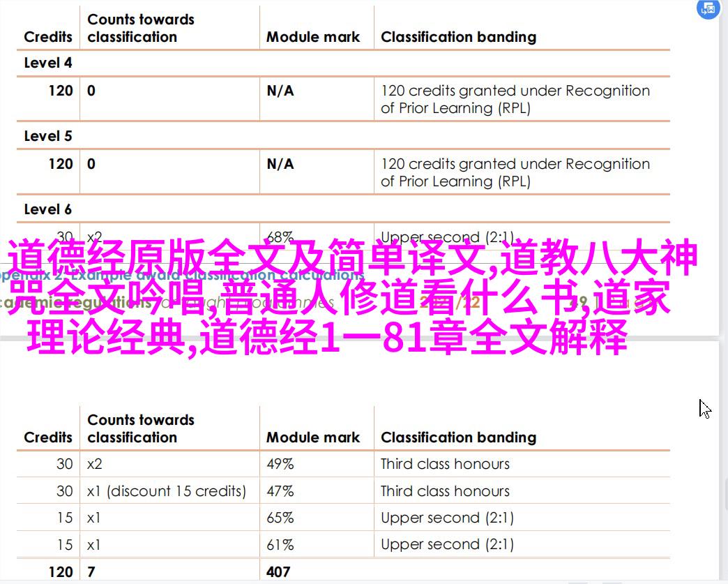Select the N/A module mark under Level 5
The height and width of the screenshot is (584, 728).
pyautogui.click(x=280, y=164)
